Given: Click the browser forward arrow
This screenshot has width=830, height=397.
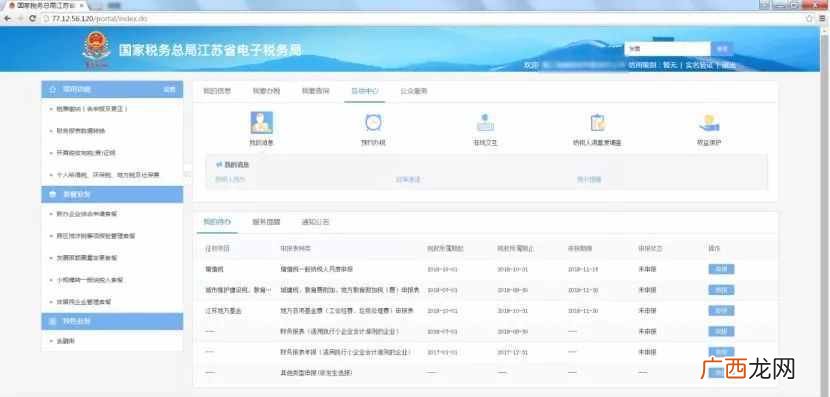Looking at the screenshot, I should pos(20,19).
